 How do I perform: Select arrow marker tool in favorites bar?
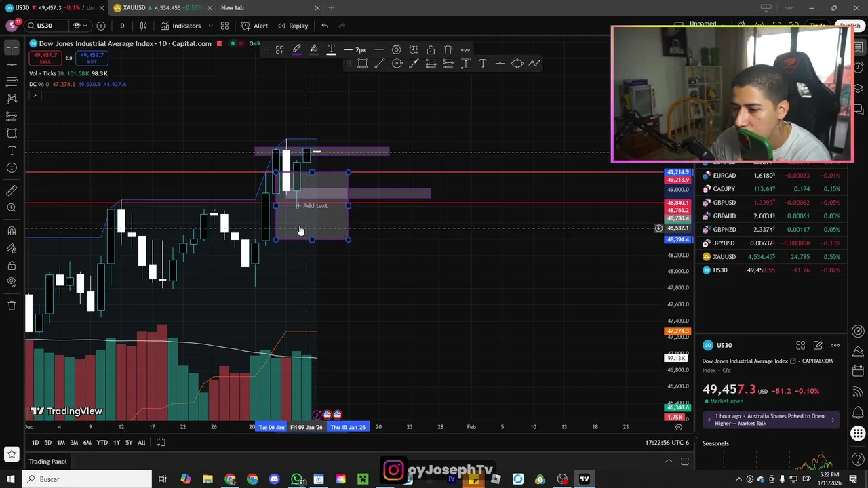coord(414,64)
